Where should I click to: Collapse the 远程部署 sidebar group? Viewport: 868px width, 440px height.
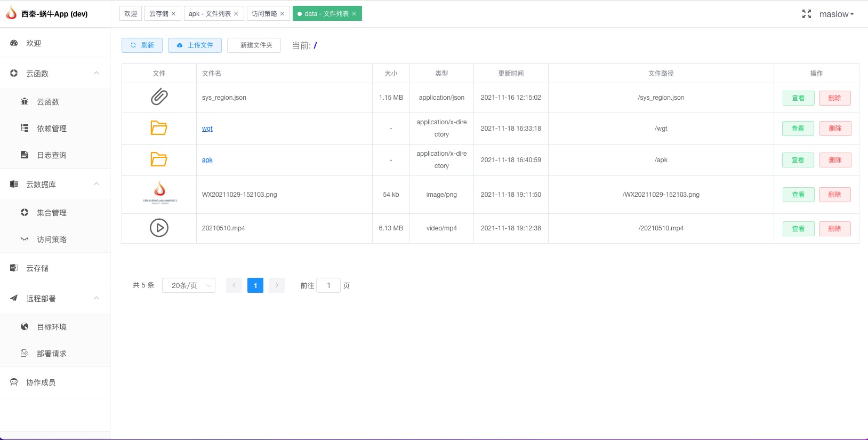click(97, 298)
